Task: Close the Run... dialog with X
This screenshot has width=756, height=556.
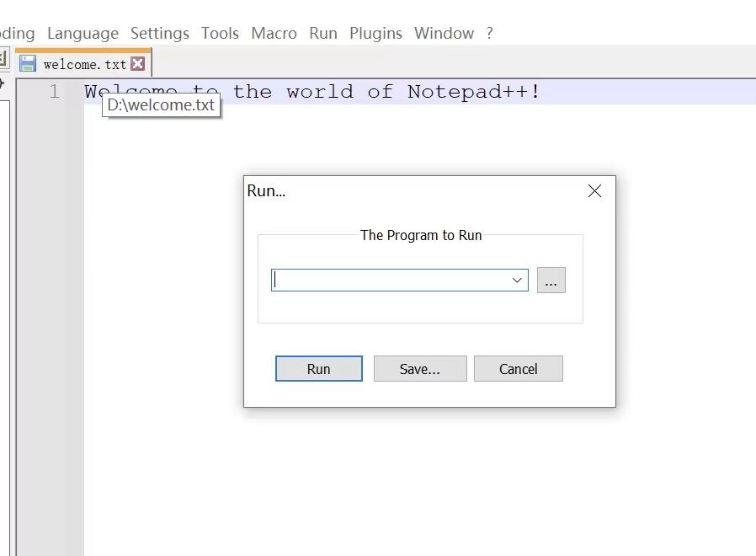Action: point(594,191)
